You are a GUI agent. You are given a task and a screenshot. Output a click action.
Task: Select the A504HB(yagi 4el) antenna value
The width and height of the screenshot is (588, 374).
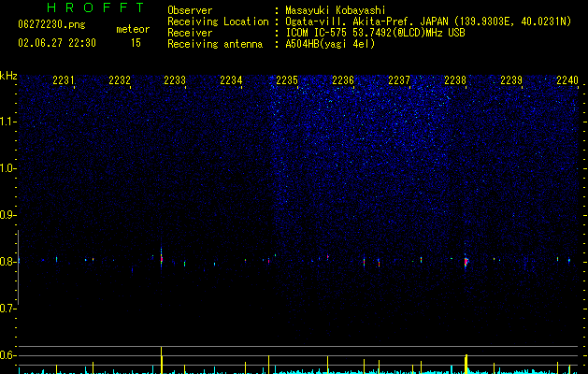[330, 44]
